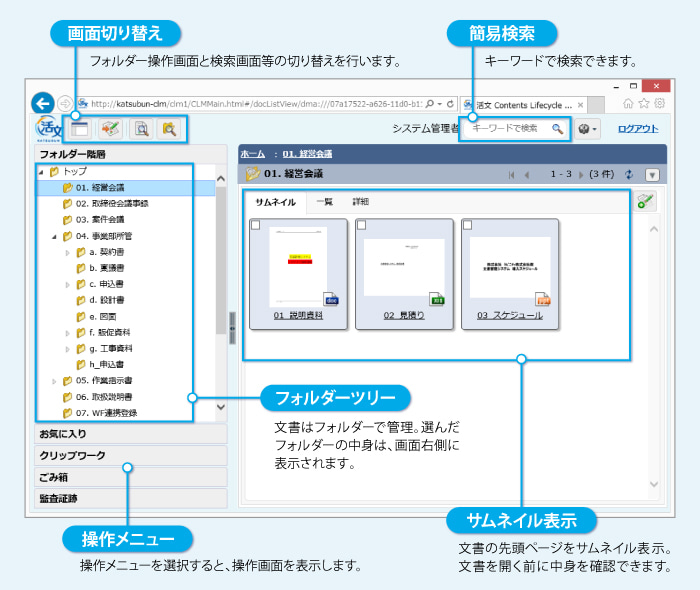Open the お気に入り panel section
This screenshot has height=590, width=700.
click(x=130, y=434)
